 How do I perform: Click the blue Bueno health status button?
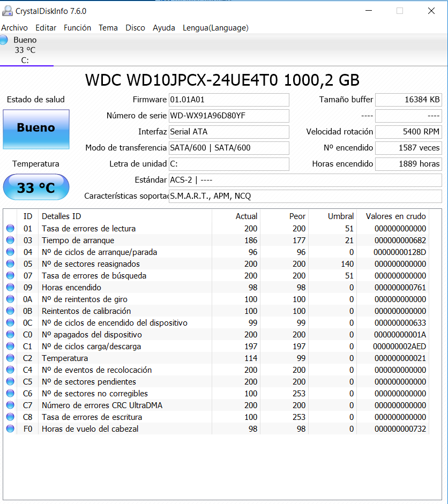(x=36, y=129)
